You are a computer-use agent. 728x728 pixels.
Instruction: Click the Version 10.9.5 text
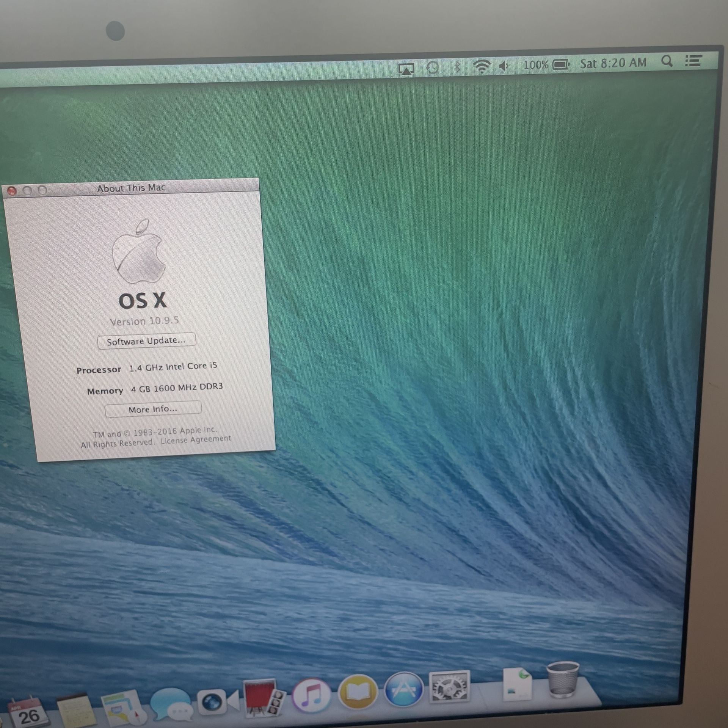144,321
